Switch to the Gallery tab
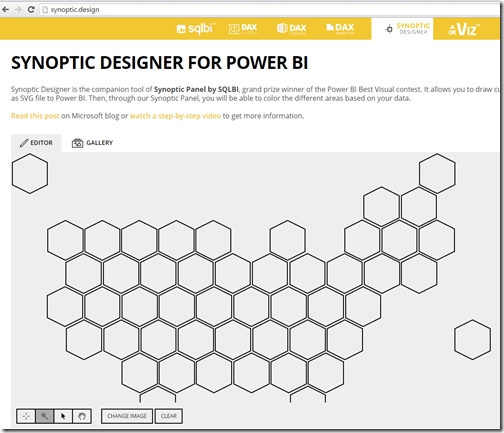The width and height of the screenshot is (504, 433). tap(92, 143)
